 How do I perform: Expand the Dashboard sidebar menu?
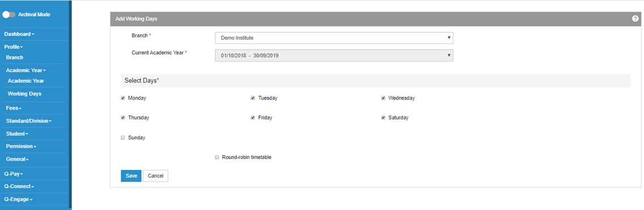coord(19,34)
